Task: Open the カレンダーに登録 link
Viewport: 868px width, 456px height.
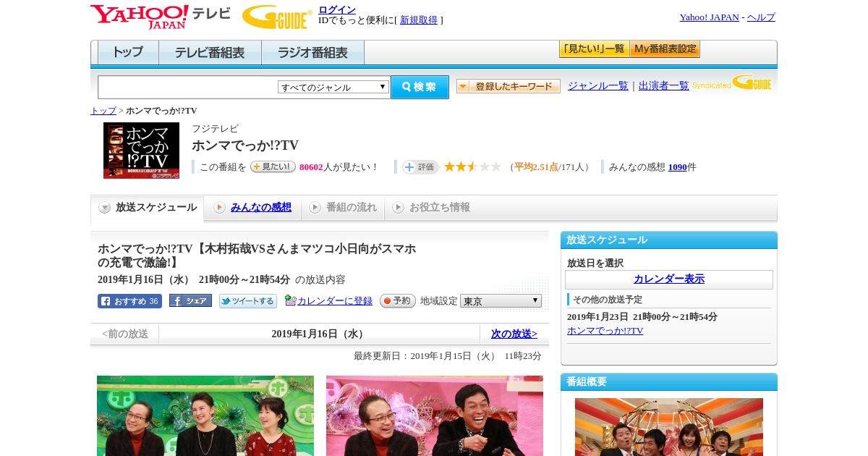Action: [335, 301]
